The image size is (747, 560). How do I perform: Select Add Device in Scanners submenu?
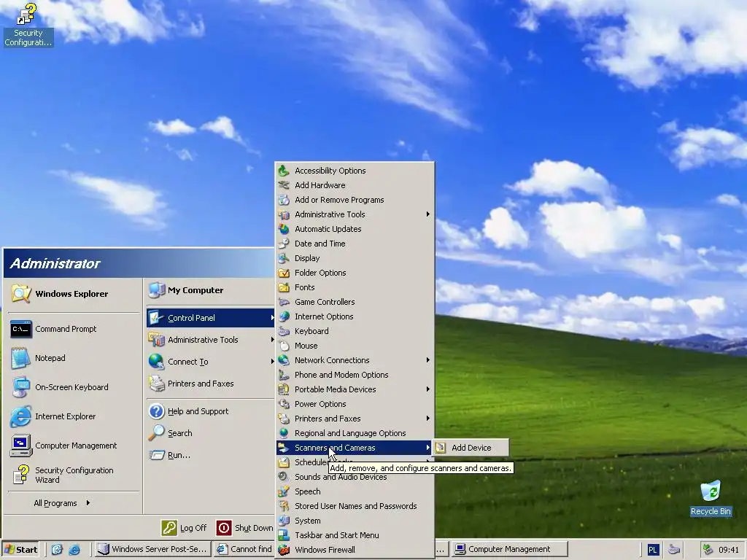(471, 448)
